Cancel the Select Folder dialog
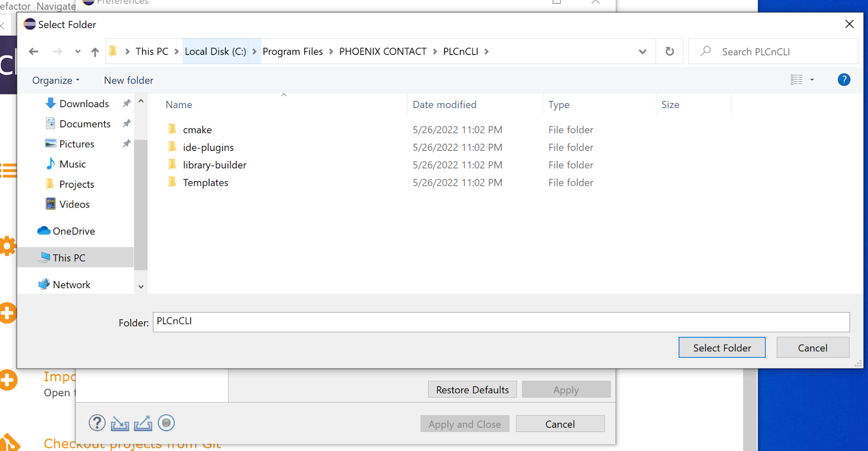Image resolution: width=868 pixels, height=451 pixels. point(813,348)
